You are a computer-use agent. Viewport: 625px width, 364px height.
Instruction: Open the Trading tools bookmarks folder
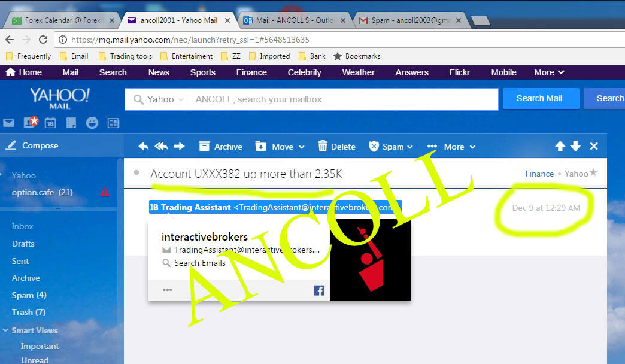126,56
